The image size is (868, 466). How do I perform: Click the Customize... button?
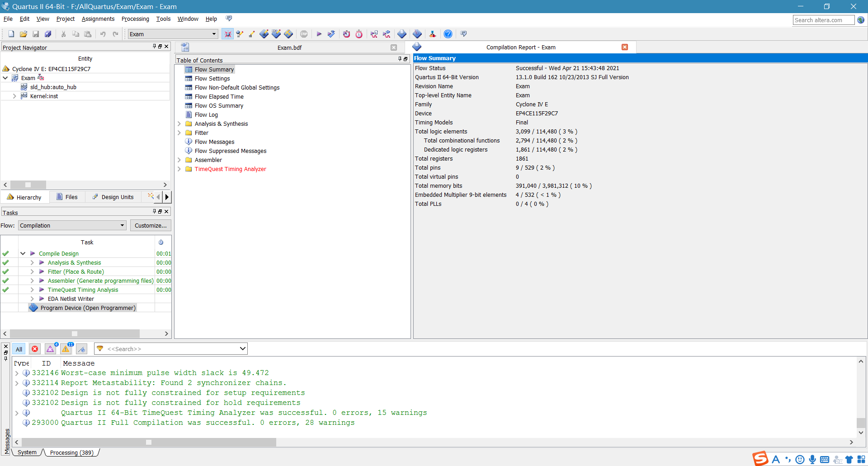151,225
